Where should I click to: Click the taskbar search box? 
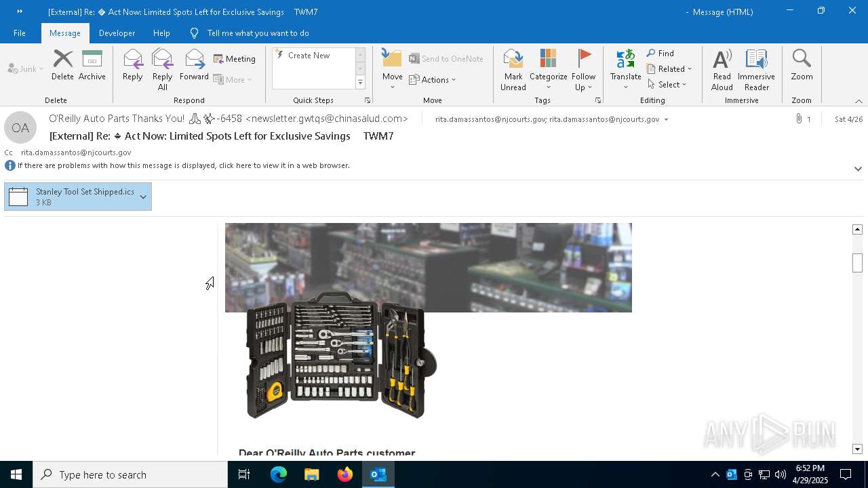[x=130, y=474]
